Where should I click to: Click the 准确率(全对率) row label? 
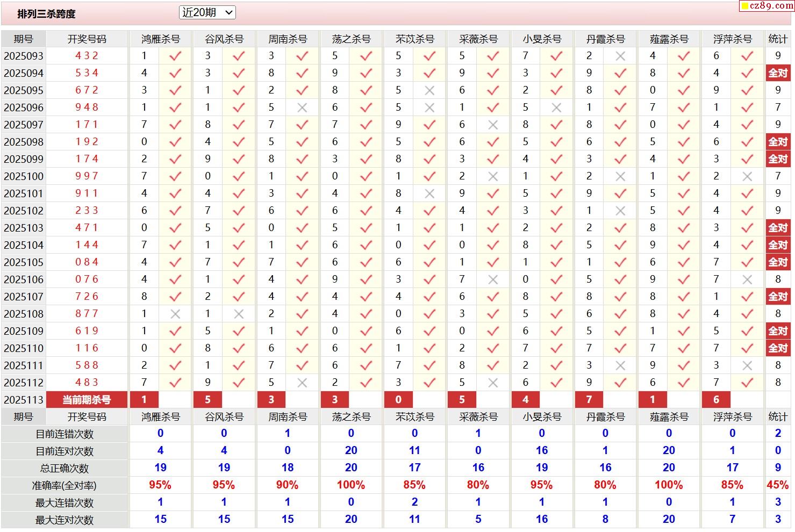(x=65, y=486)
